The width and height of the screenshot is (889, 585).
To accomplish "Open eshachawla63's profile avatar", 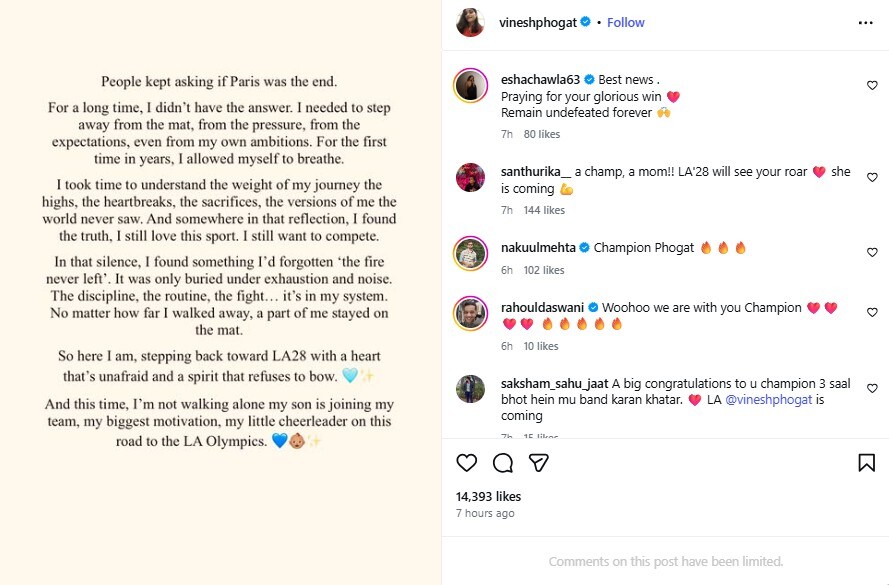I will click(471, 86).
